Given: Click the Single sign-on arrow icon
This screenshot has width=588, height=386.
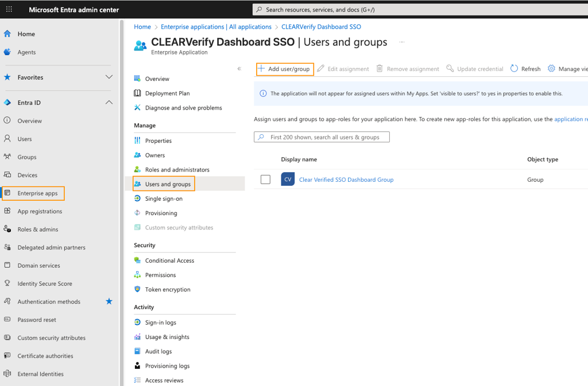Looking at the screenshot, I should [x=137, y=198].
